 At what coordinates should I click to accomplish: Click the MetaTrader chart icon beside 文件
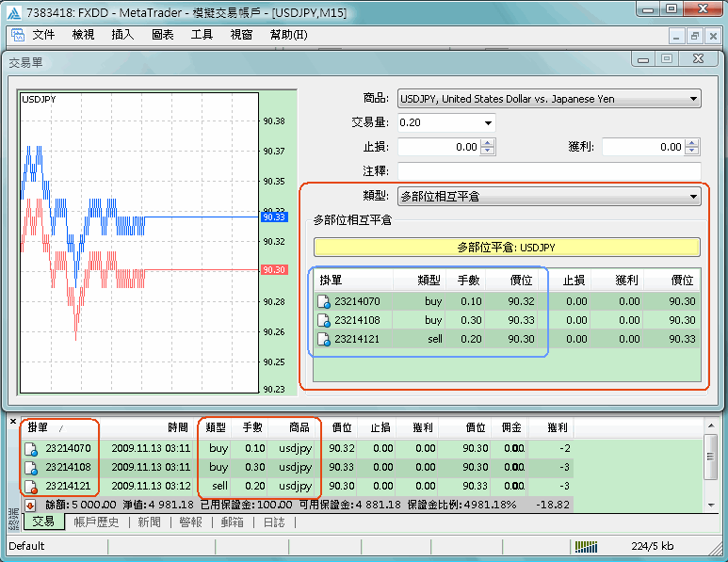coord(18,35)
